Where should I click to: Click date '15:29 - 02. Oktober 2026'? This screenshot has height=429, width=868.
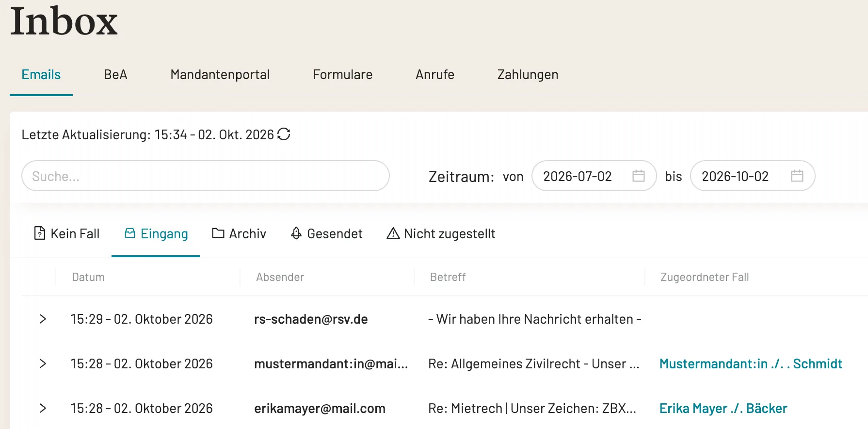142,319
